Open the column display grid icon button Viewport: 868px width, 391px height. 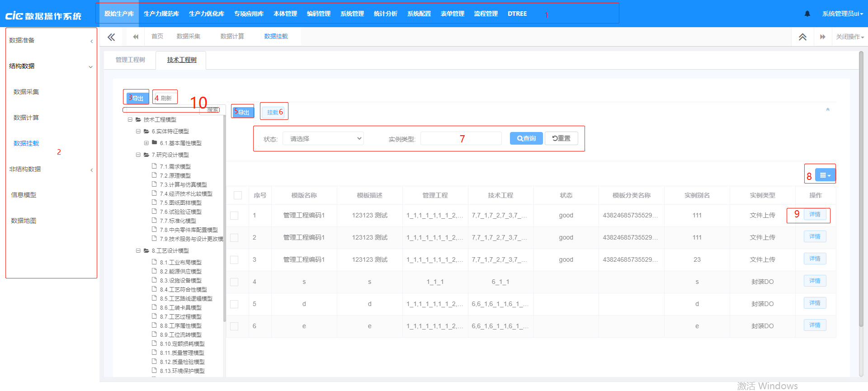(825, 175)
